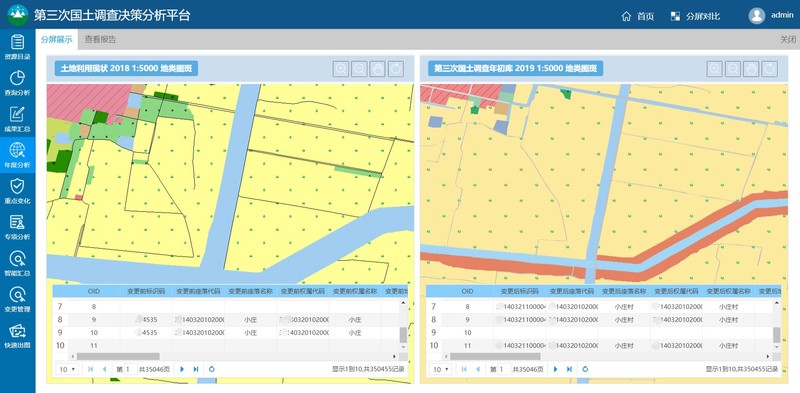Open 重点变化 shield icon

coord(17,191)
